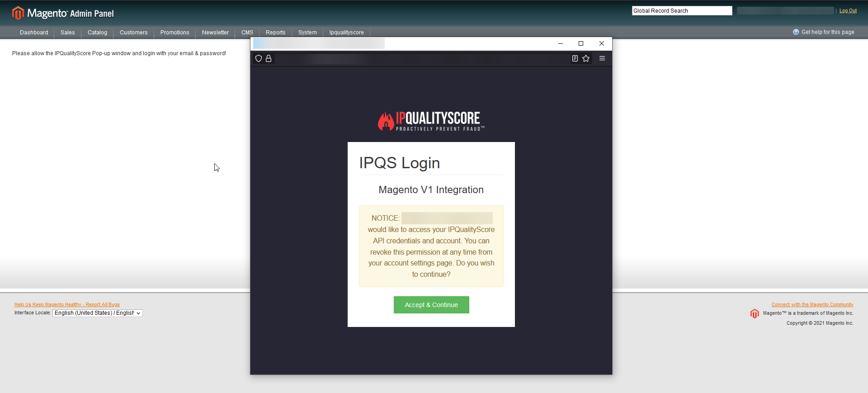The image size is (868, 393).
Task: Close the IPQS popup window
Action: pos(602,43)
